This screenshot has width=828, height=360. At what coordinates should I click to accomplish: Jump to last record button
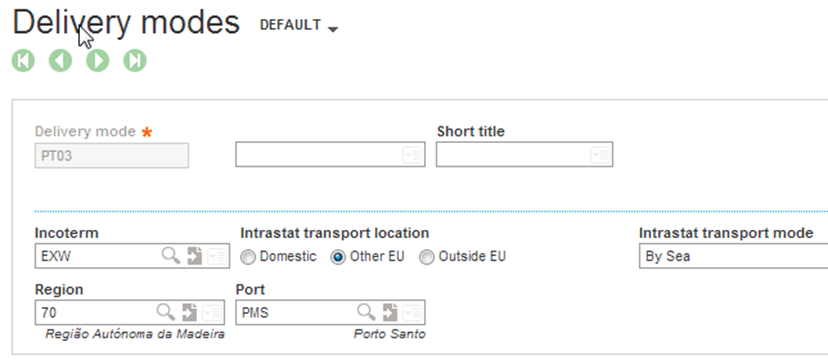point(135,61)
